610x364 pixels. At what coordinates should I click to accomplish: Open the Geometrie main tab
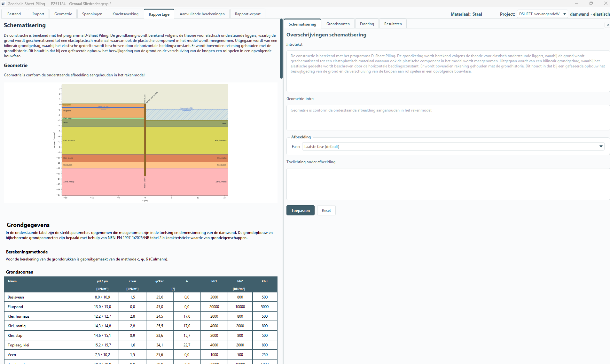63,14
